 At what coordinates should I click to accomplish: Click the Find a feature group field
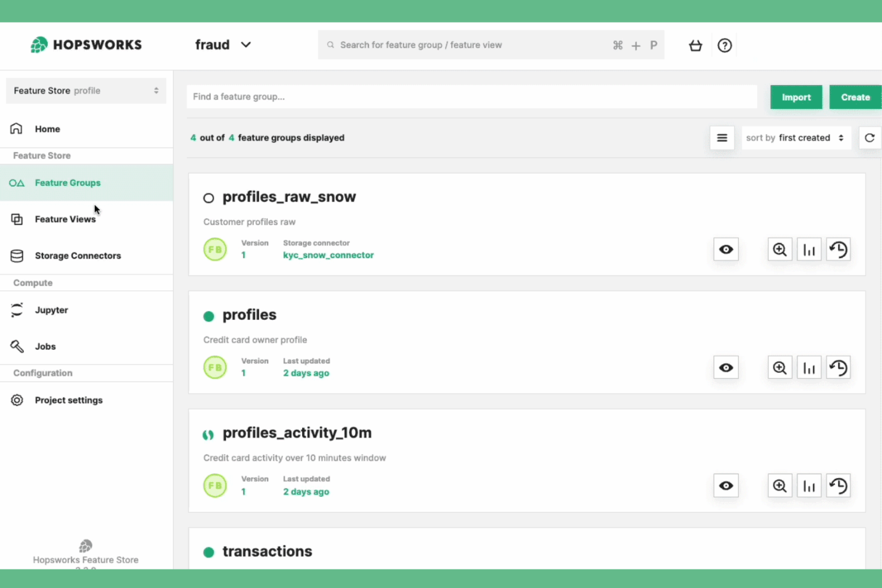(472, 97)
